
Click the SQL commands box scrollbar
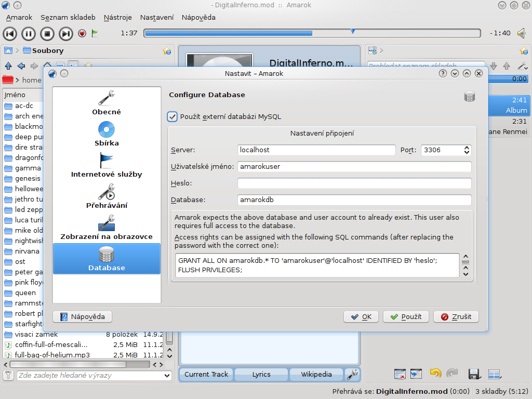(465, 265)
